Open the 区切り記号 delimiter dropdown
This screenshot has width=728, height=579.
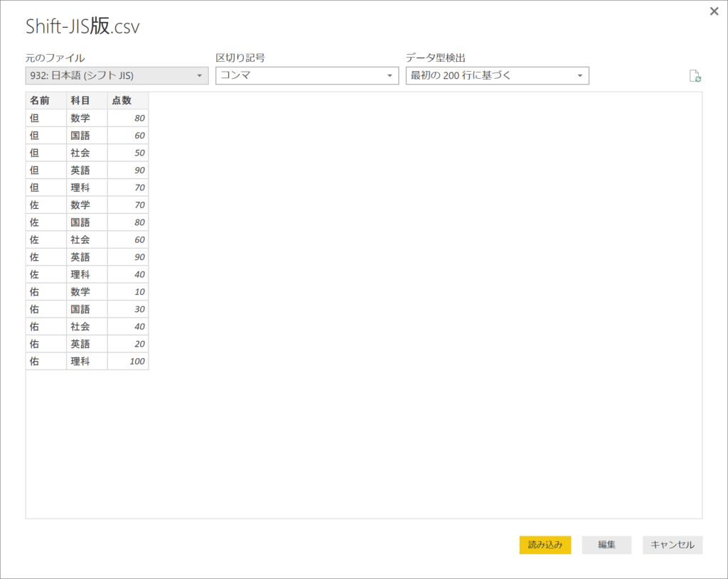click(307, 75)
